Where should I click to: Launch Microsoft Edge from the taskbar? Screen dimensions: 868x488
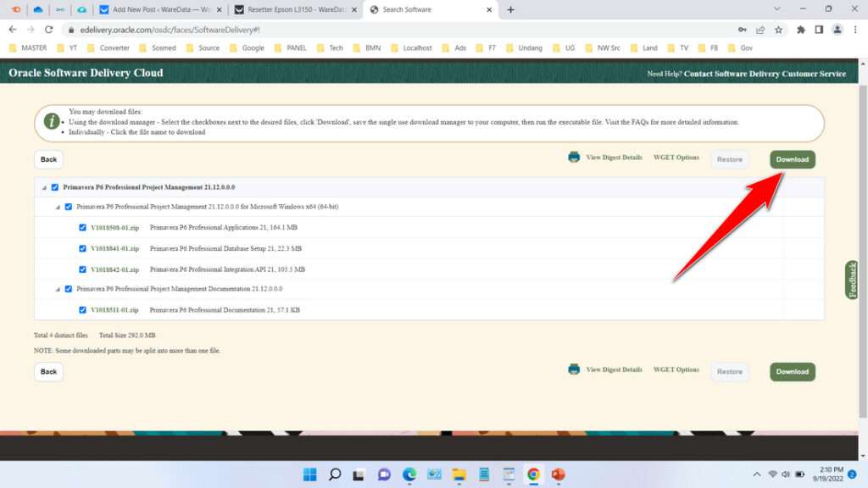click(409, 474)
